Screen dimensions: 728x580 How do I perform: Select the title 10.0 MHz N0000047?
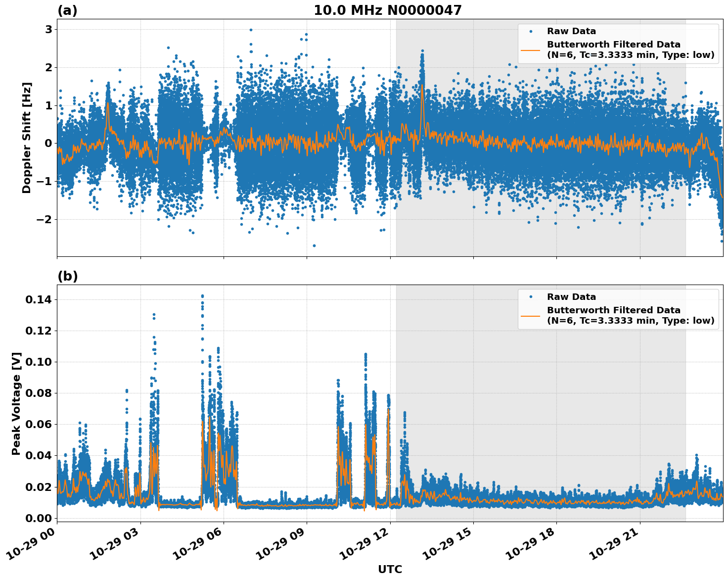pyautogui.click(x=389, y=10)
